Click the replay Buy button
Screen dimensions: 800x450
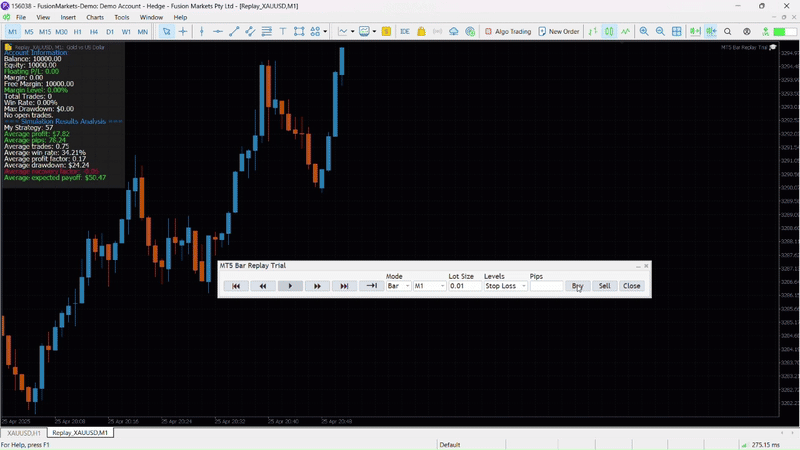pos(578,286)
